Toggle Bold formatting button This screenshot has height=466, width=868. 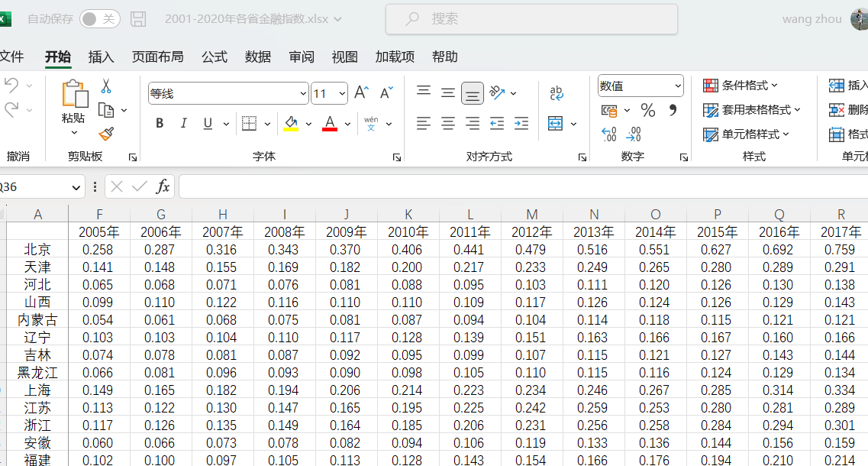(160, 124)
